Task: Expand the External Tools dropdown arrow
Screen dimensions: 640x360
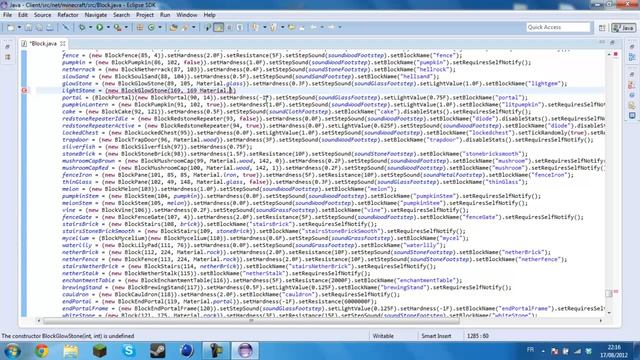Action: 126,27
